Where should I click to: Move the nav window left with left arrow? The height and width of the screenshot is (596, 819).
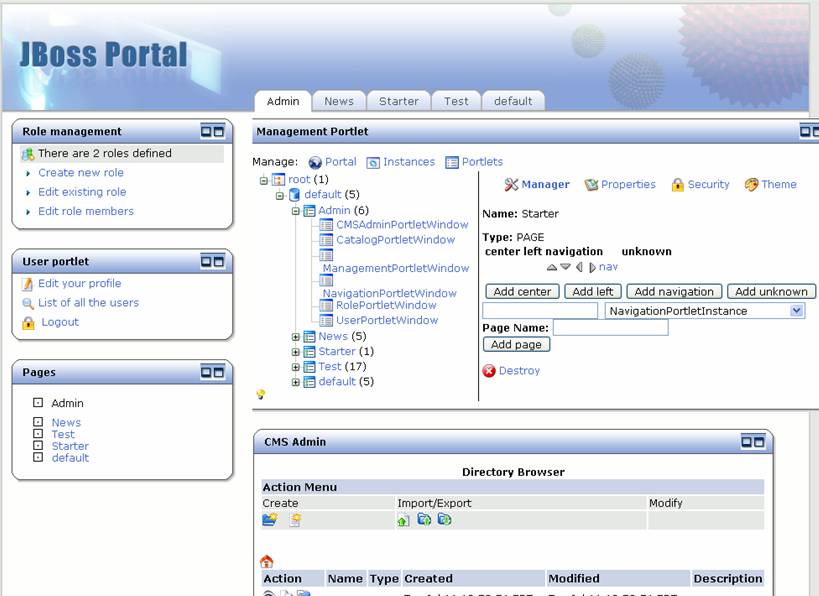coord(579,267)
